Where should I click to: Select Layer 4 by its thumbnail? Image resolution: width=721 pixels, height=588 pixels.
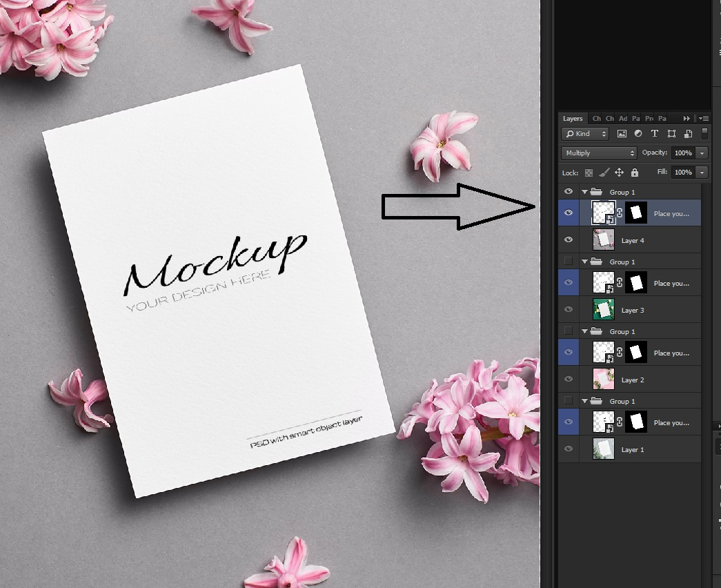click(x=604, y=239)
